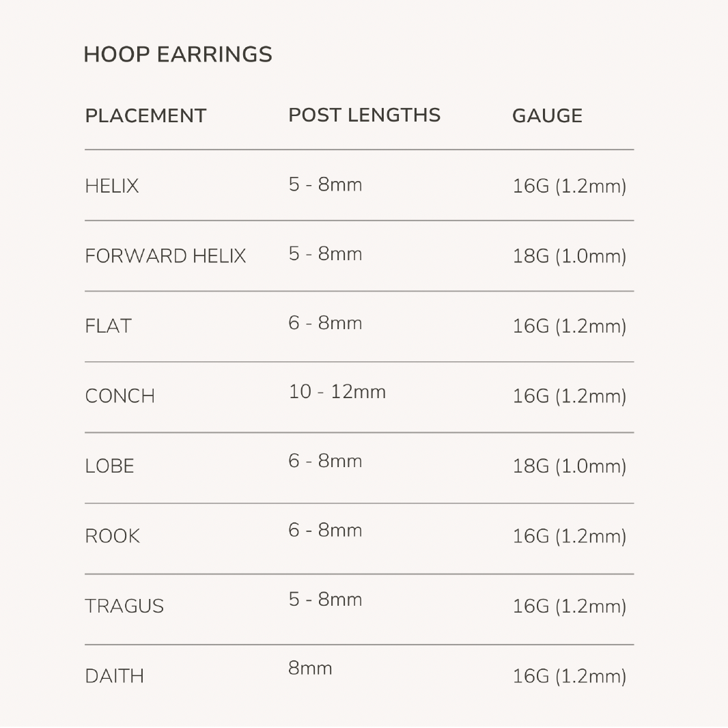Viewport: 728px width, 728px height.
Task: Click the 8mm post length for Daith
Action: pyautogui.click(x=310, y=668)
